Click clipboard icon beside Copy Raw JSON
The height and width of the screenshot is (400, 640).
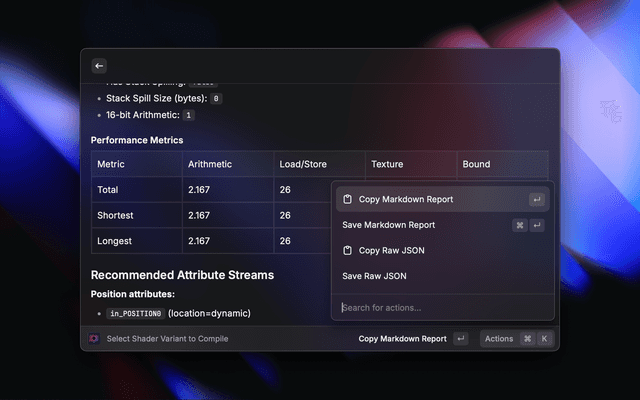[347, 250]
